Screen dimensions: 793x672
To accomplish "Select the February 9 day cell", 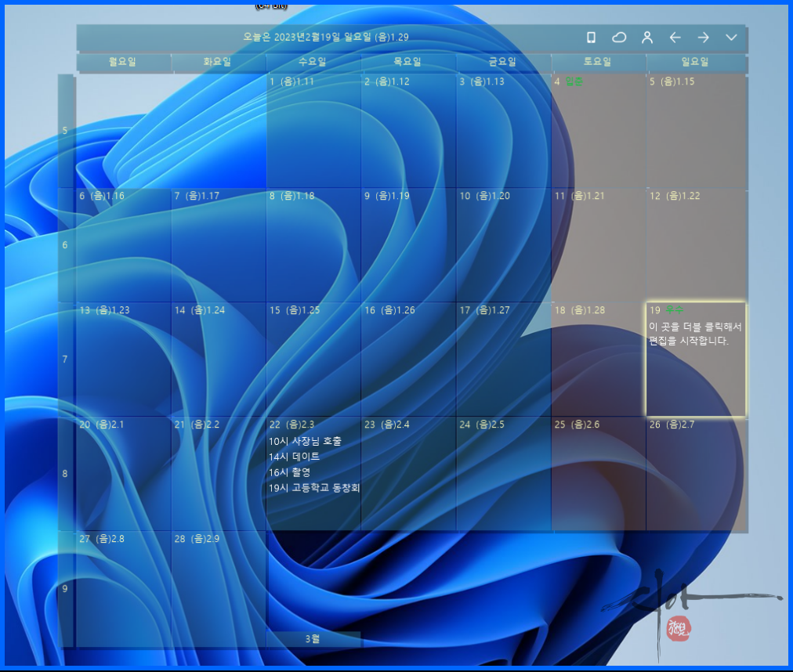I will 408,245.
